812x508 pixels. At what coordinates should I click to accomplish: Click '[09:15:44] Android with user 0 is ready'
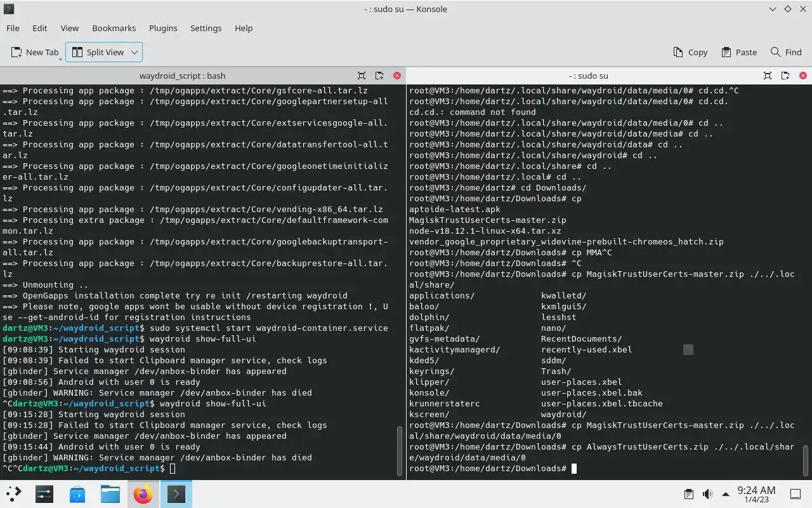click(101, 447)
